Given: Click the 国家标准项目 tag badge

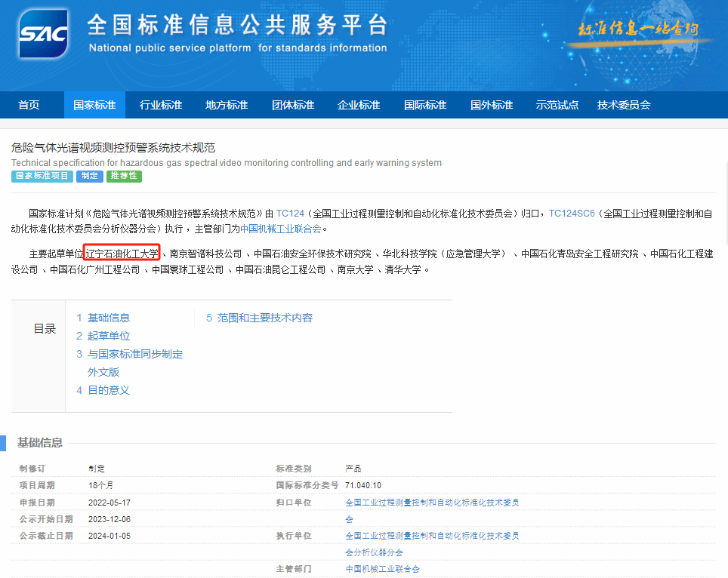Looking at the screenshot, I should (x=42, y=176).
